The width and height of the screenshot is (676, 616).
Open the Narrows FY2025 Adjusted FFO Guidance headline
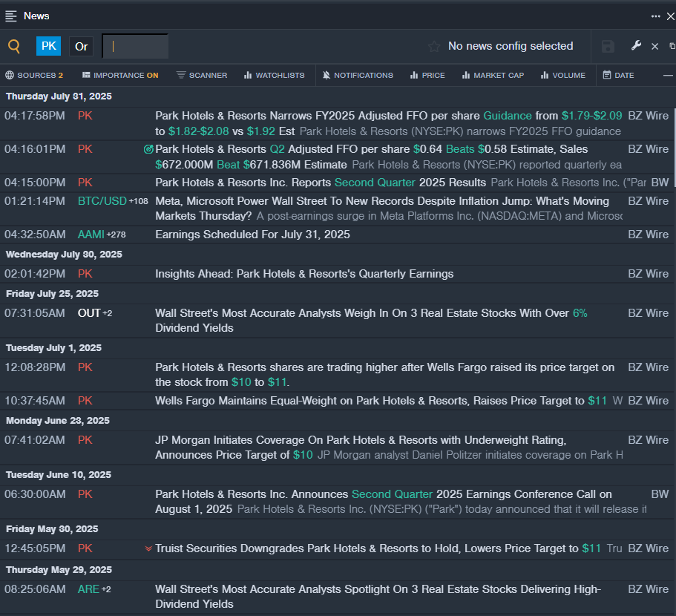point(388,123)
